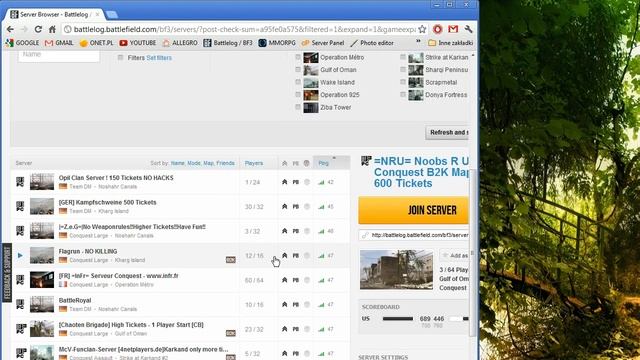Go back with browser back arrow
Viewport: 640px width, 360px height.
coord(10,29)
